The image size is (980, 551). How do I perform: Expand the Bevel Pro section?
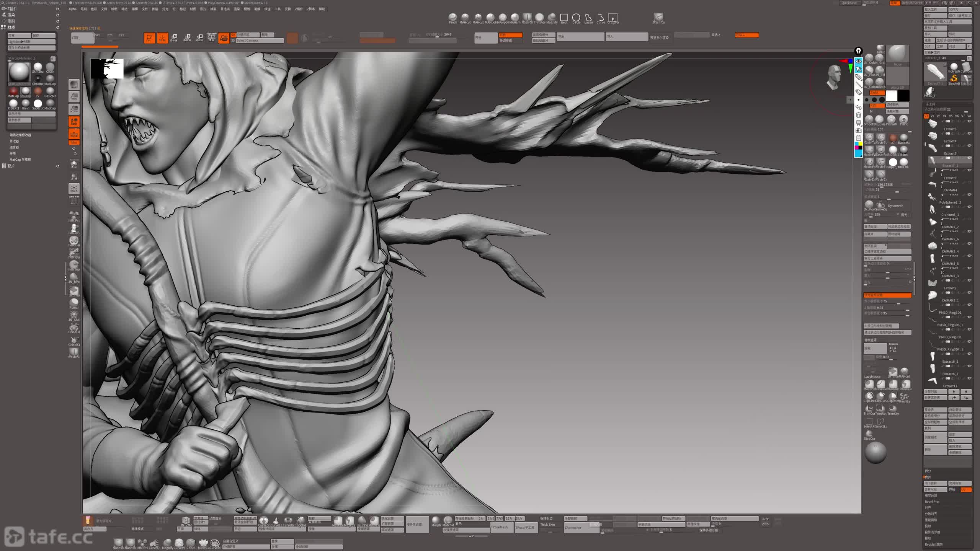(x=931, y=502)
